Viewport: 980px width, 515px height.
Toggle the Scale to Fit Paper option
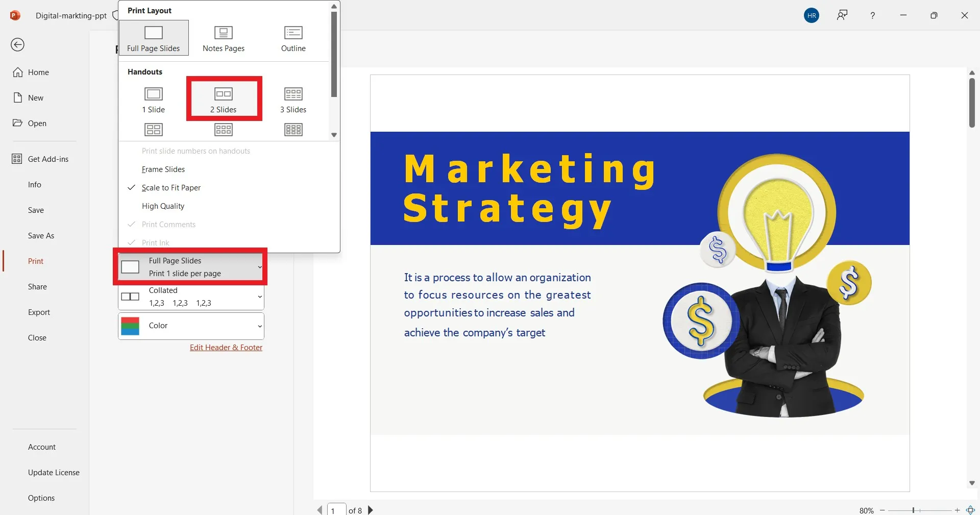[170, 187]
